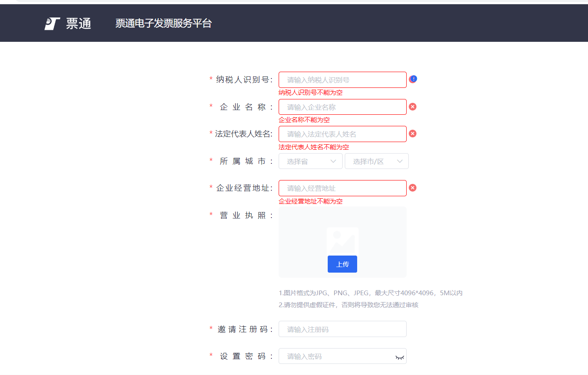The width and height of the screenshot is (588, 375).
Task: Click the 法定代表人姓名不能为空 error message
Action: coord(314,147)
